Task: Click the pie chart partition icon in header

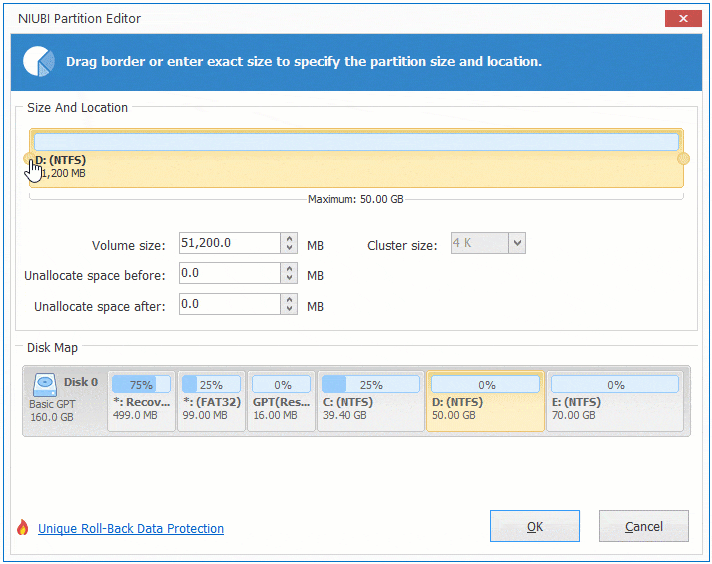Action: point(39,61)
